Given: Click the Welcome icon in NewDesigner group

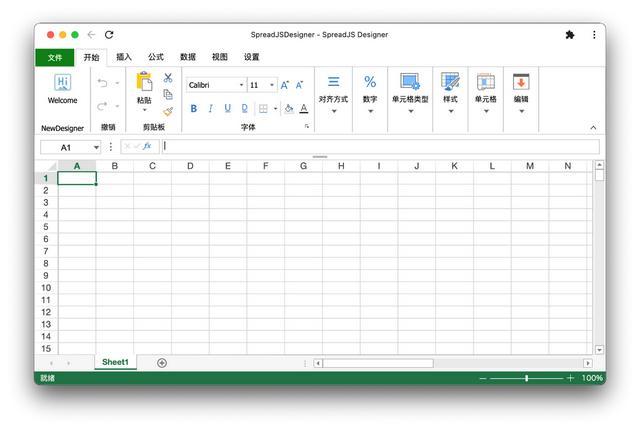Looking at the screenshot, I should tap(62, 82).
